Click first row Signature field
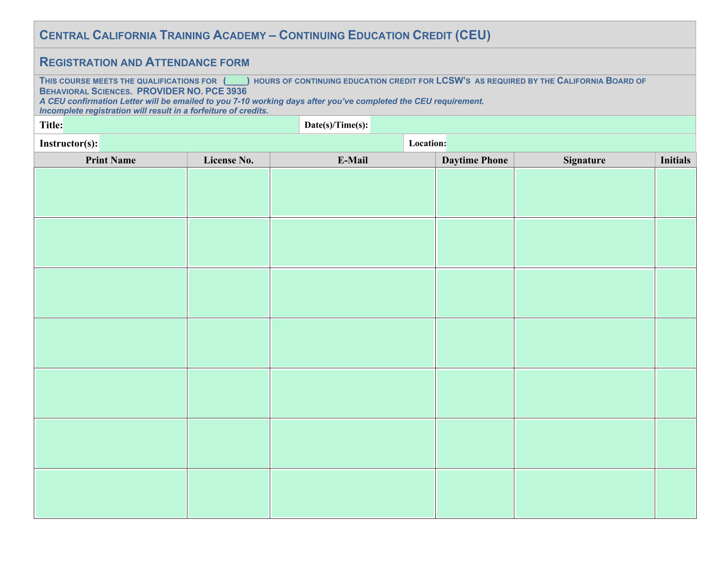 tap(585, 193)
